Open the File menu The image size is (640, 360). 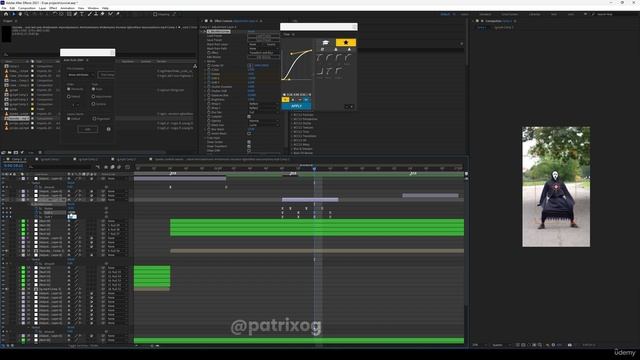click(4, 8)
